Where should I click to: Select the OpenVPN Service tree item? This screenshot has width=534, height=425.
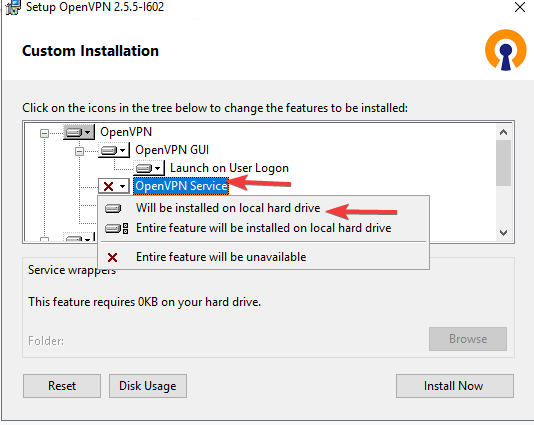pyautogui.click(x=181, y=186)
